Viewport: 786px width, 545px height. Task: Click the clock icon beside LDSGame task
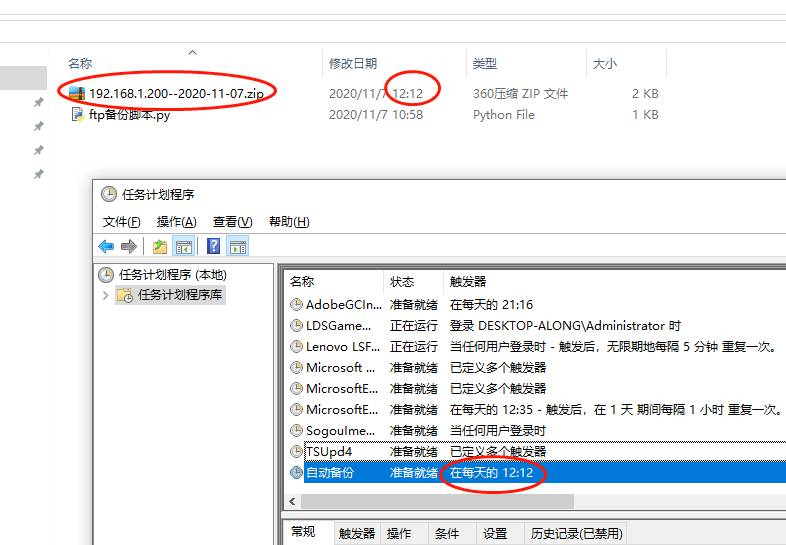click(296, 325)
